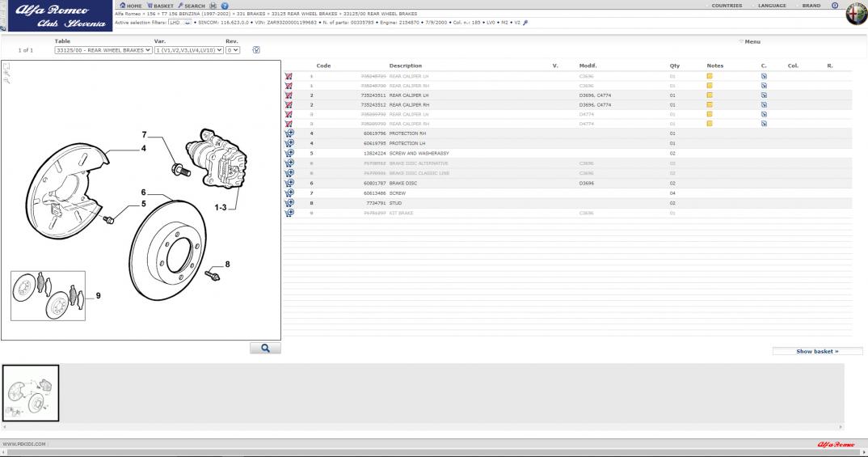The height and width of the screenshot is (457, 868).
Task: Add BRAKE DISC CLASSIC LINE to the basket
Action: [x=289, y=173]
